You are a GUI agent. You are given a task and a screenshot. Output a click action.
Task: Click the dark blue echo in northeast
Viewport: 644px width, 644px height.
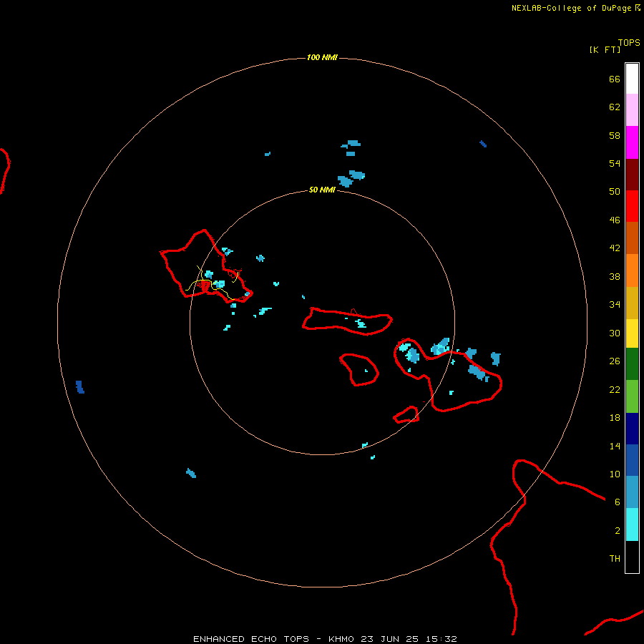[x=483, y=144]
